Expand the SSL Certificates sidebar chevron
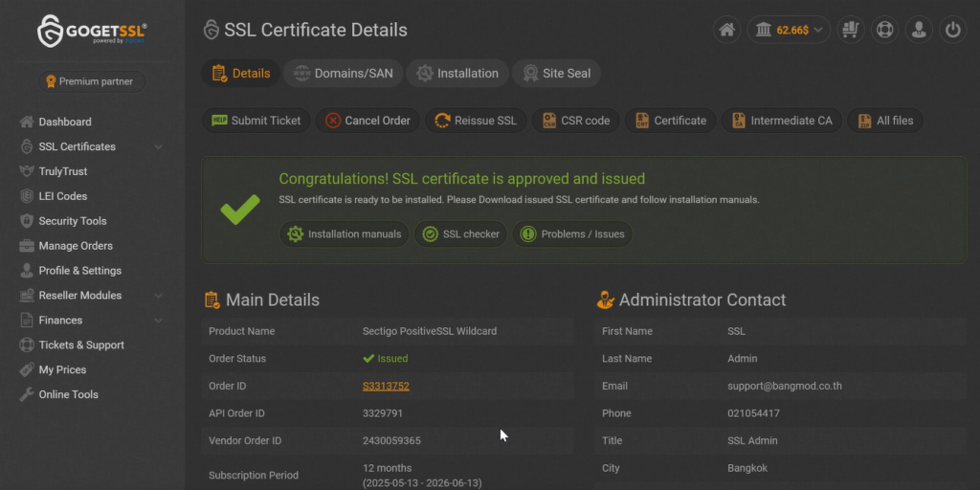The image size is (980, 490). point(159,146)
